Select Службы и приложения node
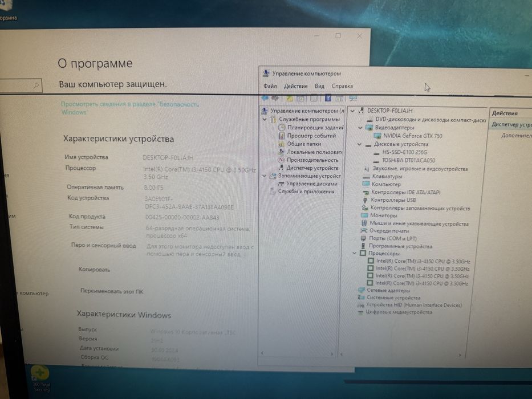This screenshot has height=399, width=532. [x=306, y=192]
